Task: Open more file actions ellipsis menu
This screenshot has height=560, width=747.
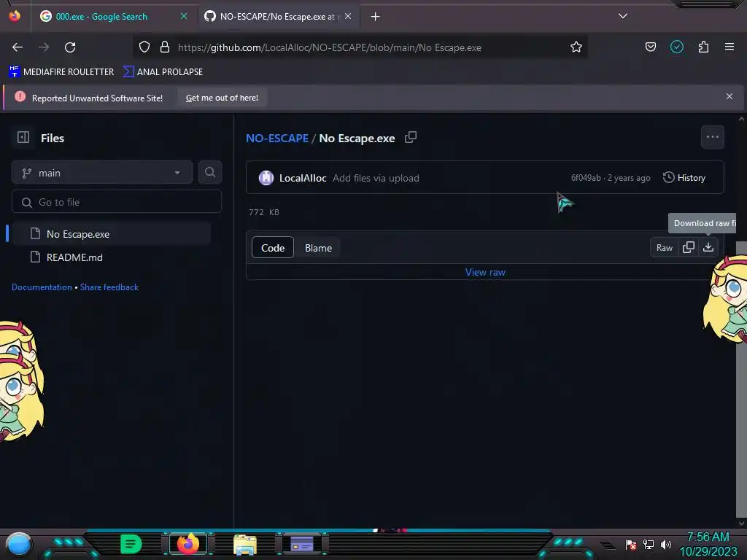Action: point(712,137)
